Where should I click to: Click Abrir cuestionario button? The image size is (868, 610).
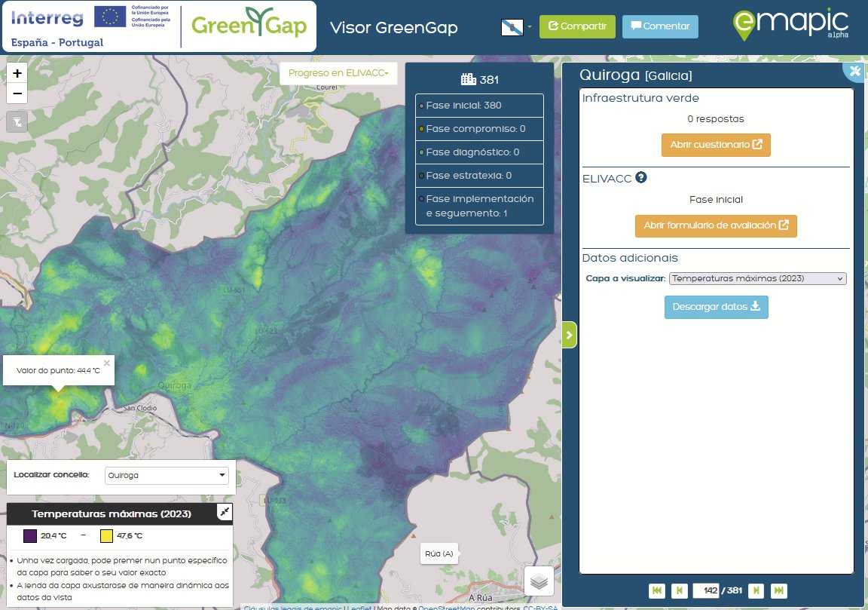pyautogui.click(x=716, y=146)
